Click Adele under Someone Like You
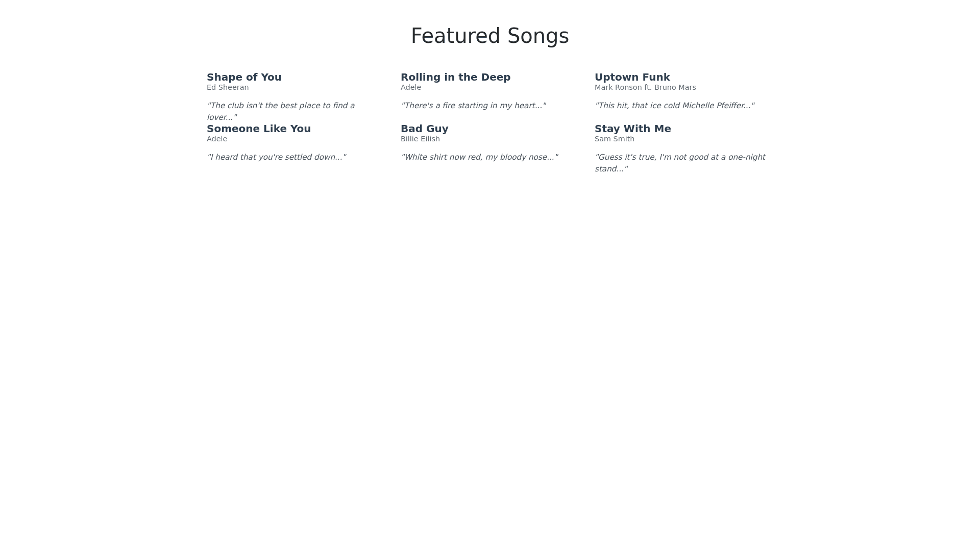The image size is (980, 551). [x=216, y=139]
